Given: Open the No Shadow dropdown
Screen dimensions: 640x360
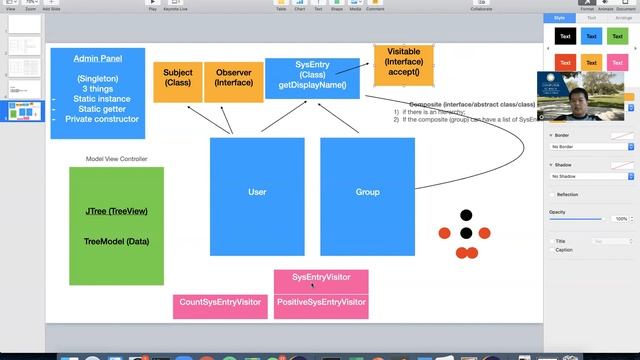Looking at the screenshot, I should 591,176.
